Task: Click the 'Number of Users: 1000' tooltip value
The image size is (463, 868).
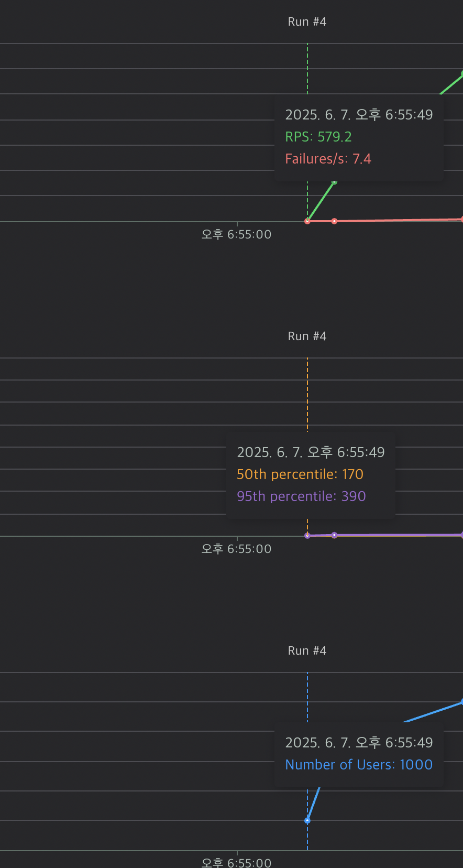Action: coord(359,765)
